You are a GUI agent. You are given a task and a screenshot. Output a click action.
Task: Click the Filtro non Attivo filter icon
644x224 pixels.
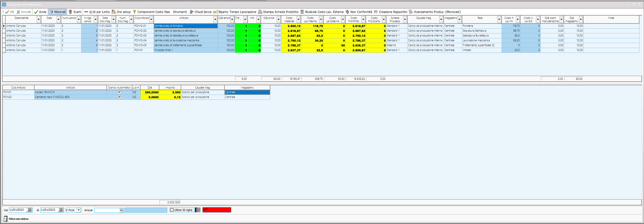(5, 219)
